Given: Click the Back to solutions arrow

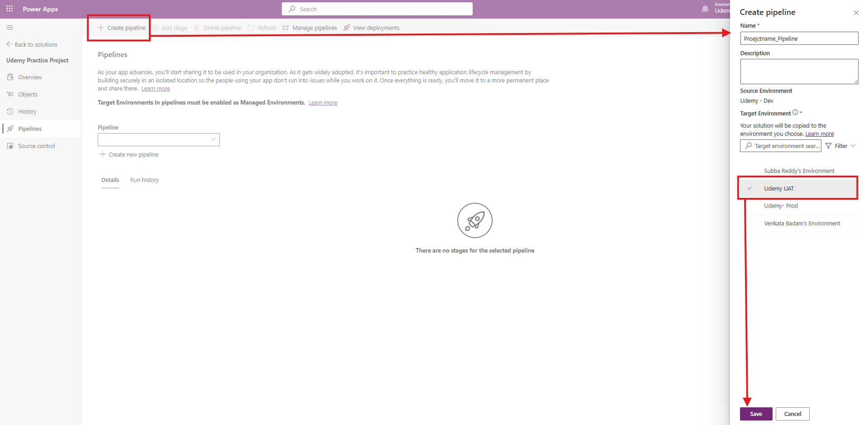Looking at the screenshot, I should [9, 44].
